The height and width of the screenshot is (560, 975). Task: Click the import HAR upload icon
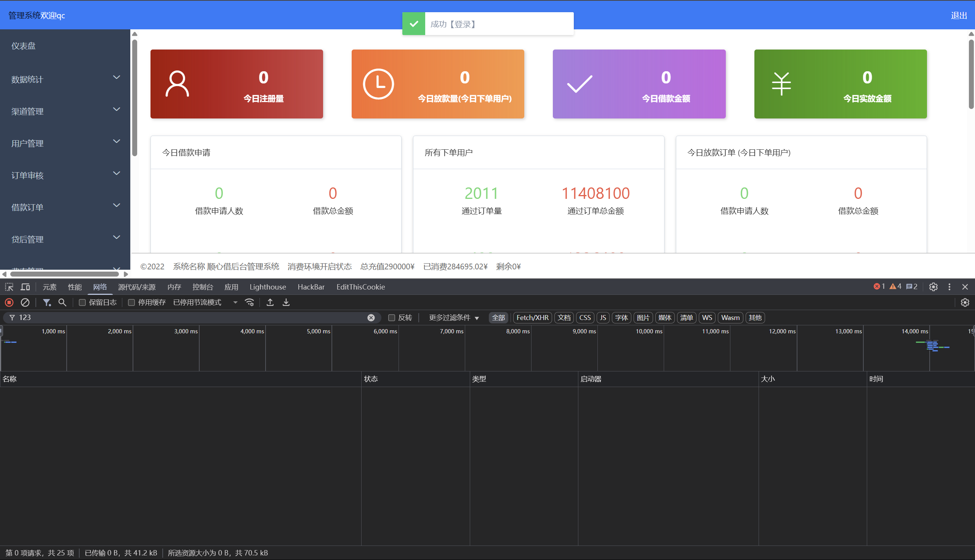pyautogui.click(x=270, y=302)
